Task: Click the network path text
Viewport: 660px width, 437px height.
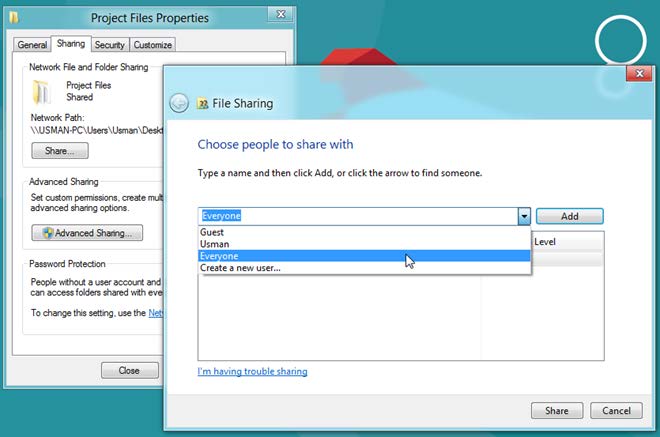Action: (97, 130)
